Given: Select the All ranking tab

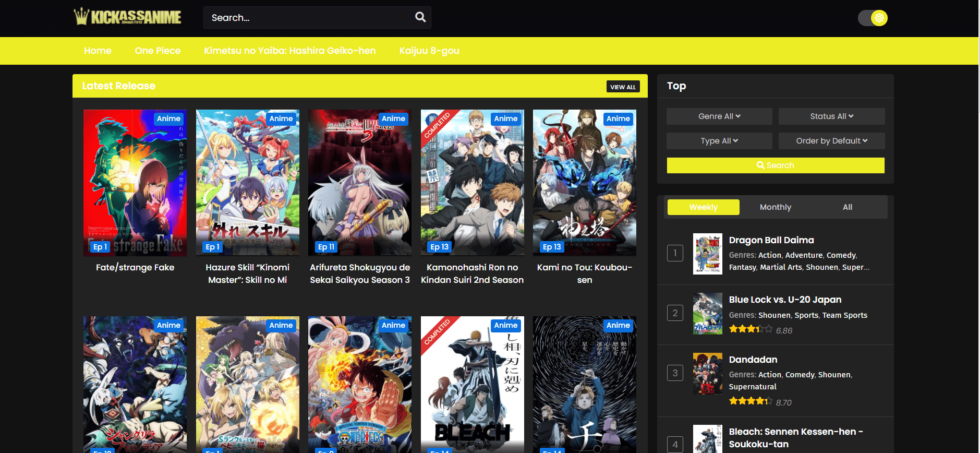Looking at the screenshot, I should tap(847, 207).
